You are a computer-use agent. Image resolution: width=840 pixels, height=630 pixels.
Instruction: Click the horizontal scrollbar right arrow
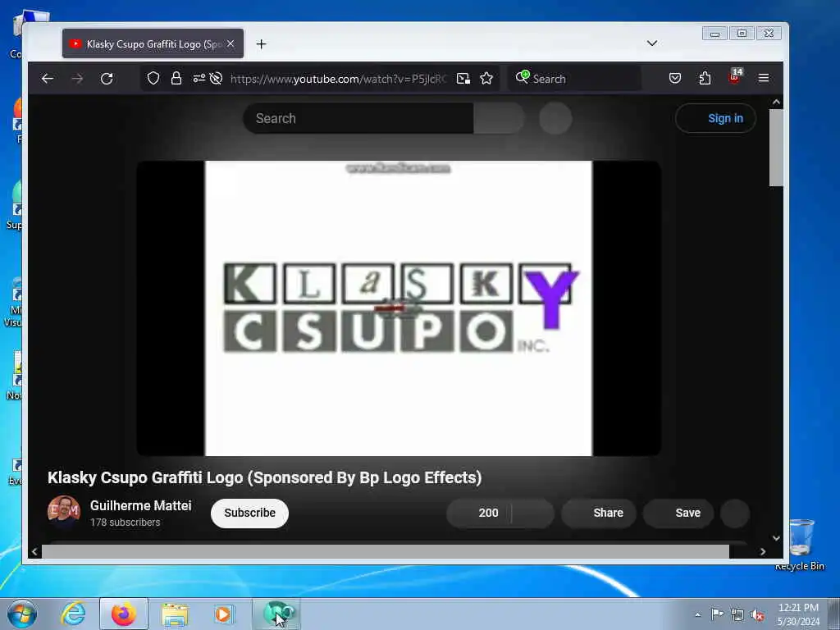tap(763, 551)
